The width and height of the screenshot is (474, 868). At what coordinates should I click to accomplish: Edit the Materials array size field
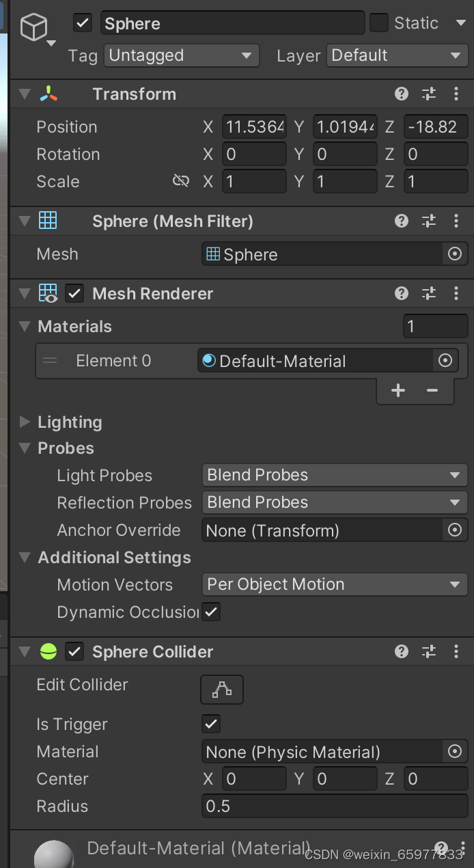pos(435,327)
